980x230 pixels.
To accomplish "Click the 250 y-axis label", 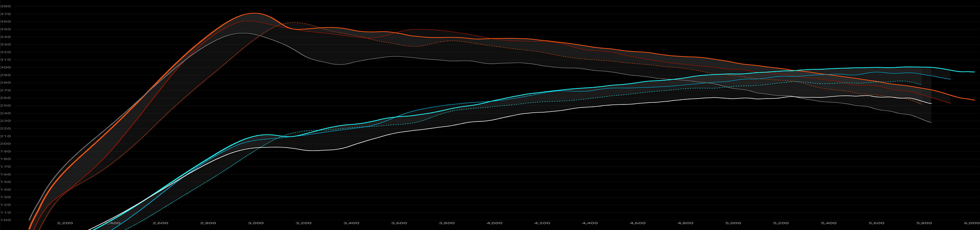I will 6,106.
